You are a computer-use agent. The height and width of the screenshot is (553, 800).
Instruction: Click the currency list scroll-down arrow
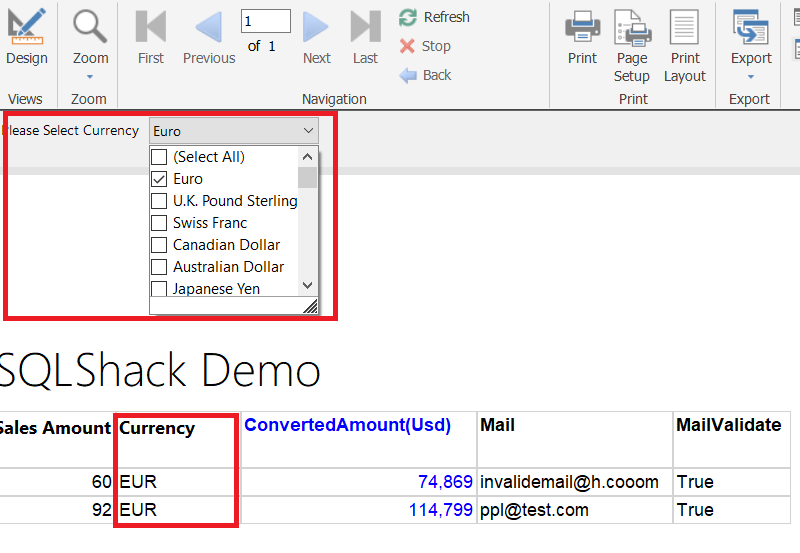click(307, 286)
